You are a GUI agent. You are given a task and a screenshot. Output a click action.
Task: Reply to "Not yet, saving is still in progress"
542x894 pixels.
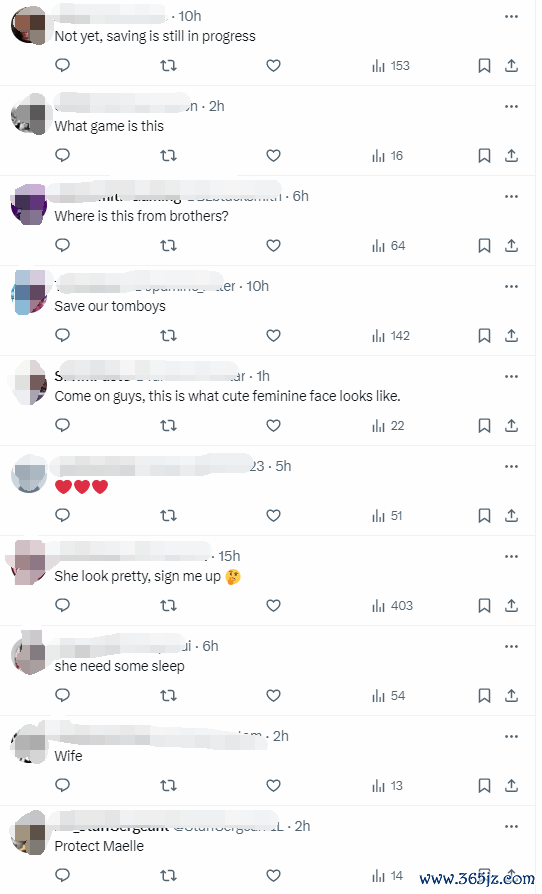[x=63, y=66]
